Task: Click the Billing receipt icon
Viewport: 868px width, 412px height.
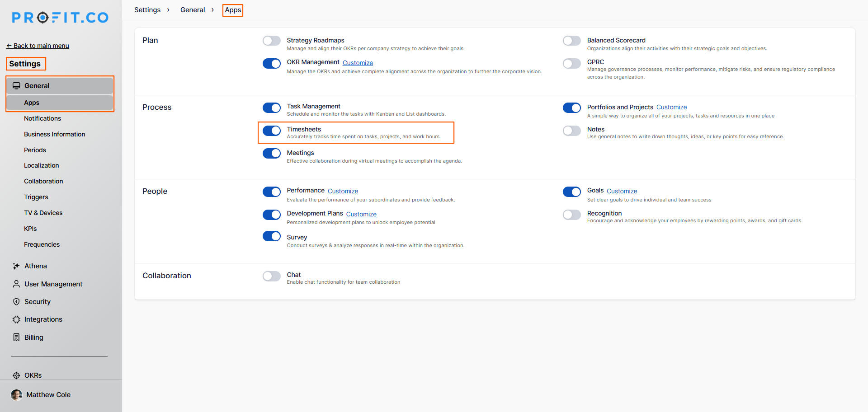Action: [16, 337]
